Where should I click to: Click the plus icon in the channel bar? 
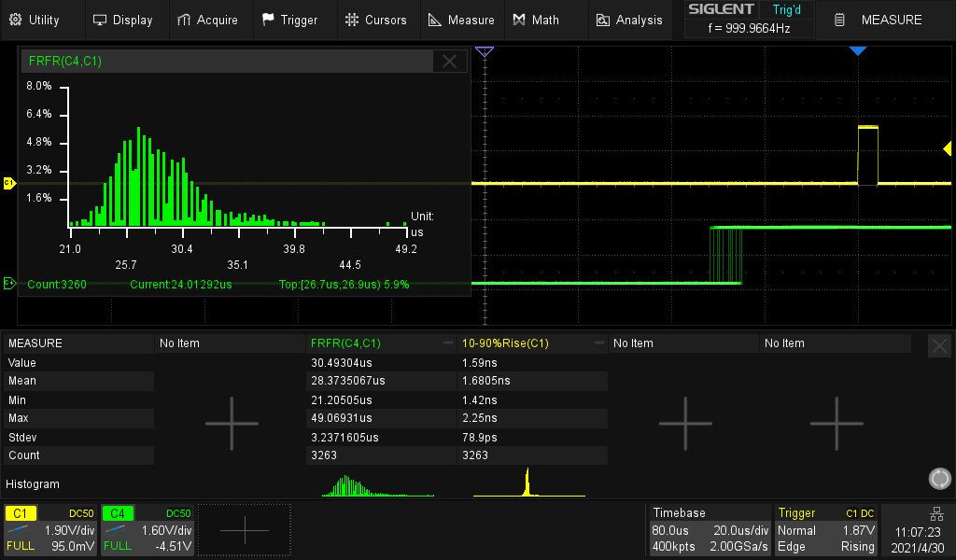[x=243, y=528]
